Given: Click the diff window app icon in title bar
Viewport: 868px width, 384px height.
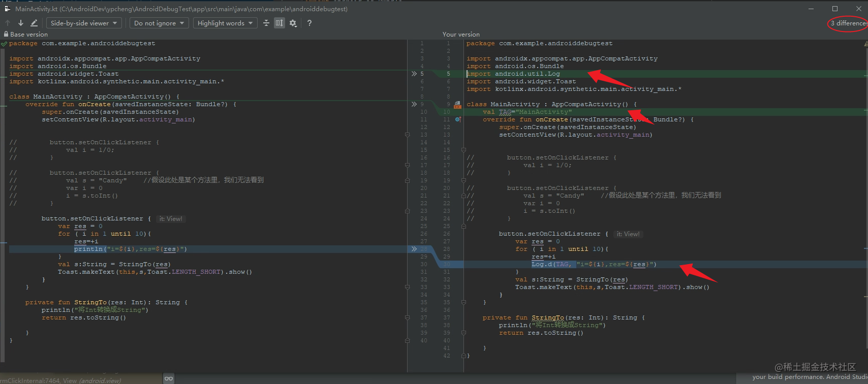Looking at the screenshot, I should pyautogui.click(x=8, y=9).
